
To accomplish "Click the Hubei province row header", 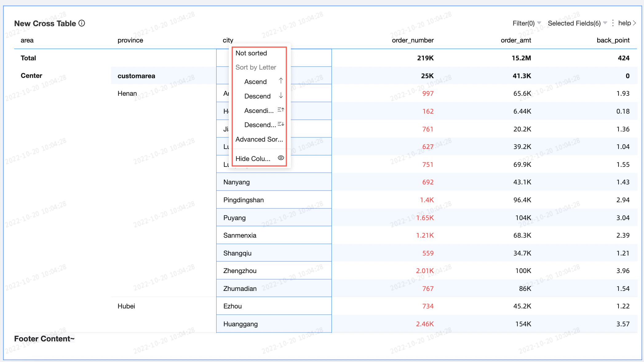I will pyautogui.click(x=126, y=306).
